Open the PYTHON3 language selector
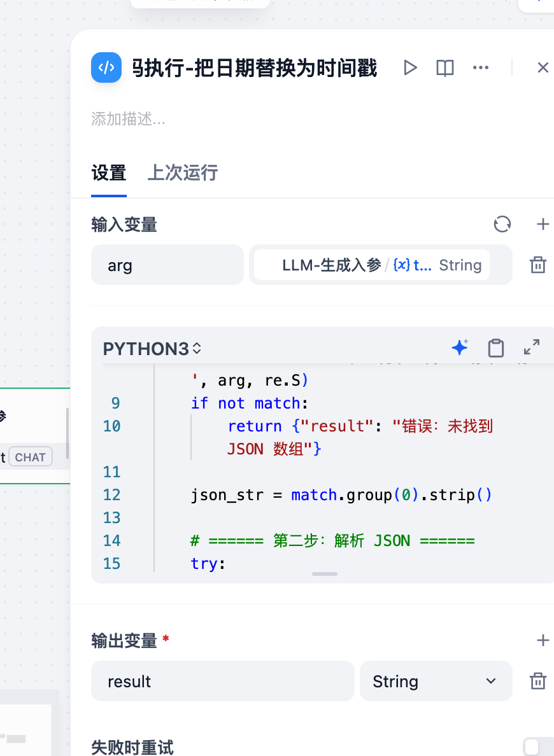This screenshot has height=756, width=554. (x=152, y=349)
